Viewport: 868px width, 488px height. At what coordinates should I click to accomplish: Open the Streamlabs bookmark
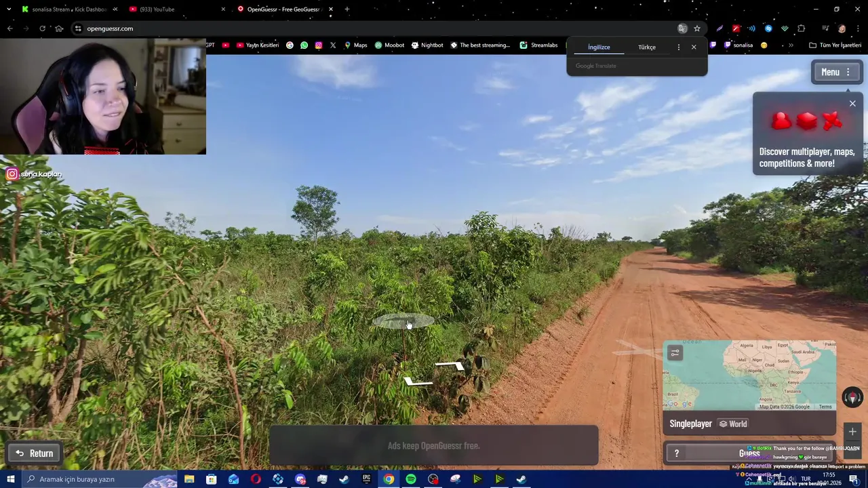tap(538, 45)
